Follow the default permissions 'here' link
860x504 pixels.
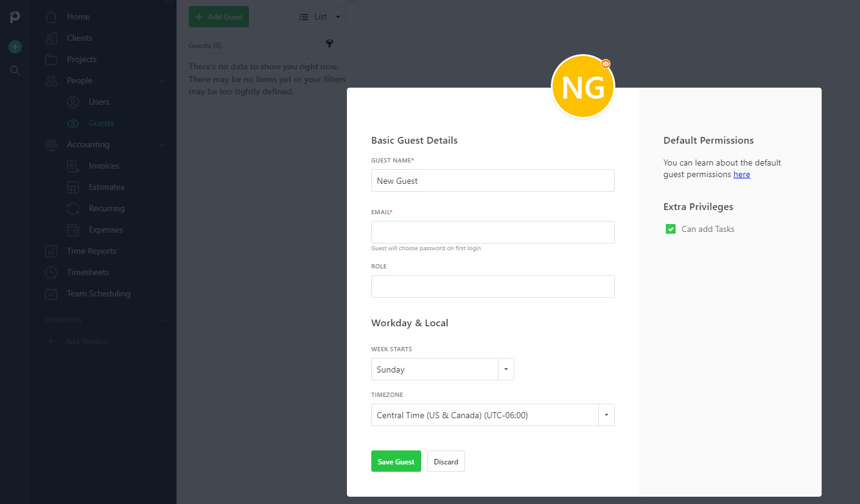click(x=741, y=174)
